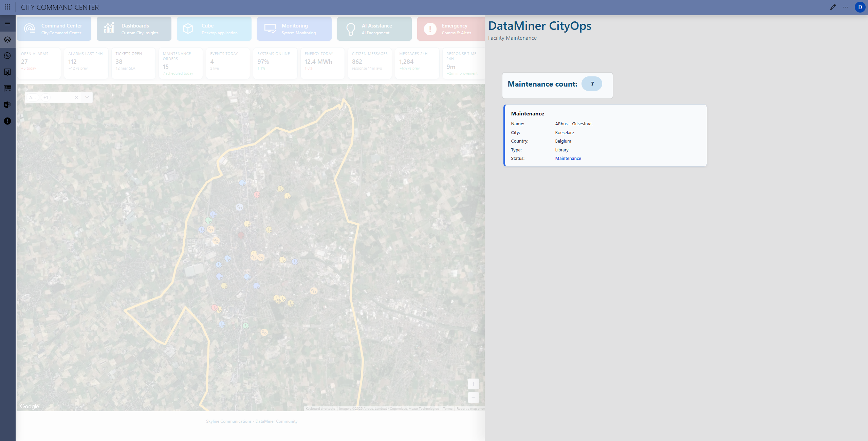Open the exclamation alert sidebar icon
This screenshot has width=868, height=441.
(7, 121)
